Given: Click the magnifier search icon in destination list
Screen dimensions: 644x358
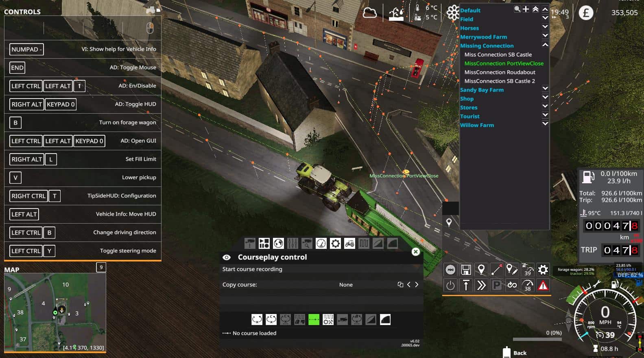Looking at the screenshot, I should point(517,9).
